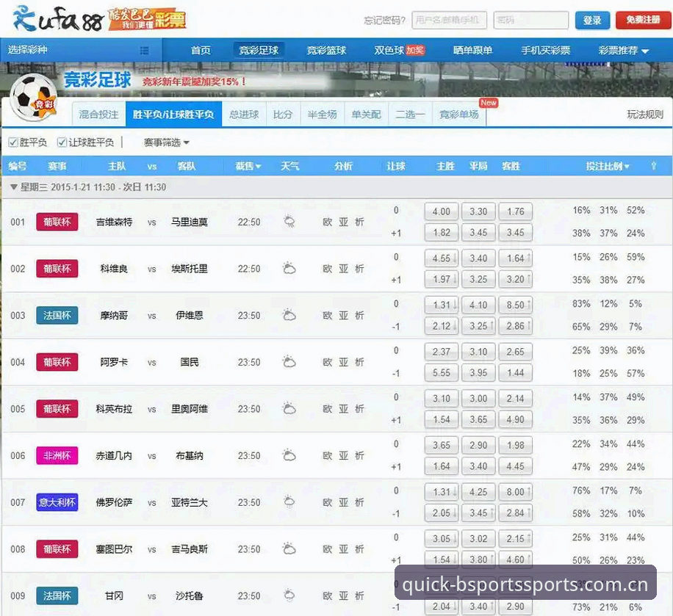The width and height of the screenshot is (673, 616).
Task: Switch to 混合投注 tab
Action: click(x=98, y=114)
